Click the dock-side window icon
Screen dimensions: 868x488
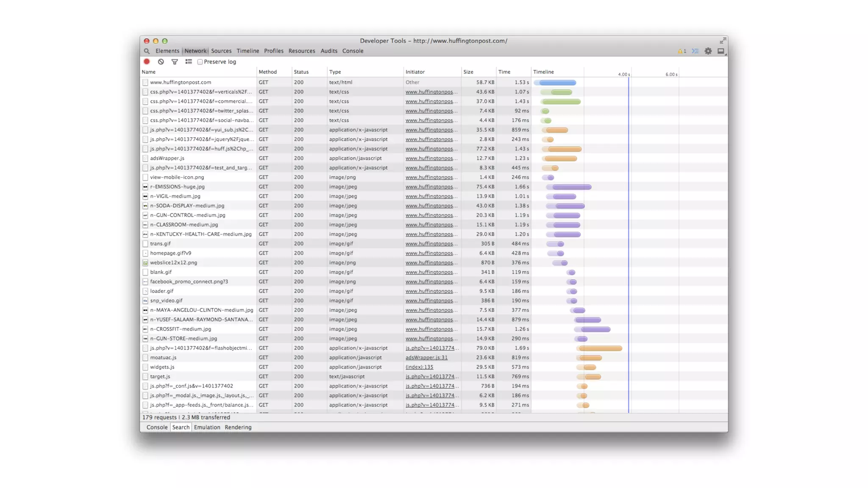(721, 51)
